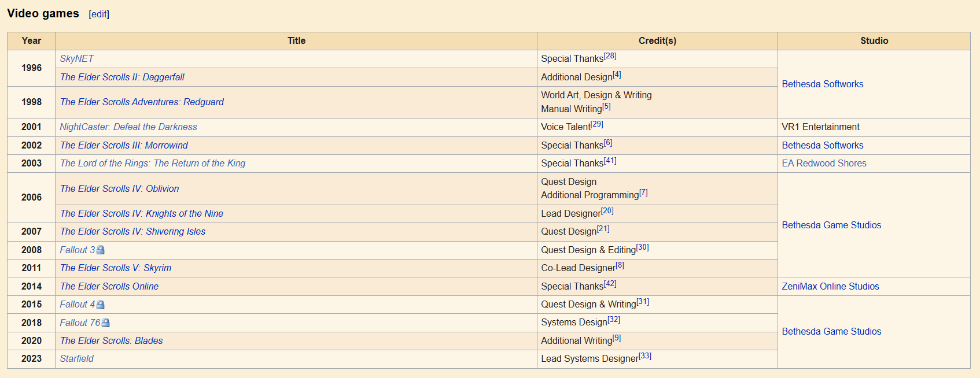This screenshot has height=378, width=980.
Task: Click citation [42] in Elder Scrolls Online credits
Action: 610,284
